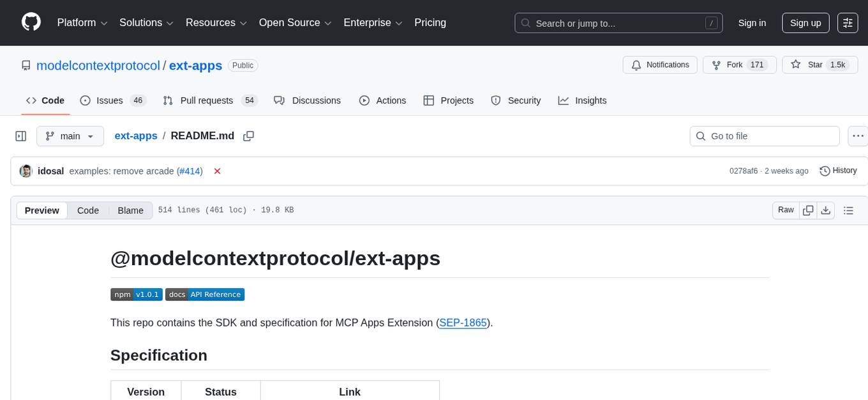The image size is (868, 400).
Task: Open commit History for README.md
Action: [x=838, y=171]
